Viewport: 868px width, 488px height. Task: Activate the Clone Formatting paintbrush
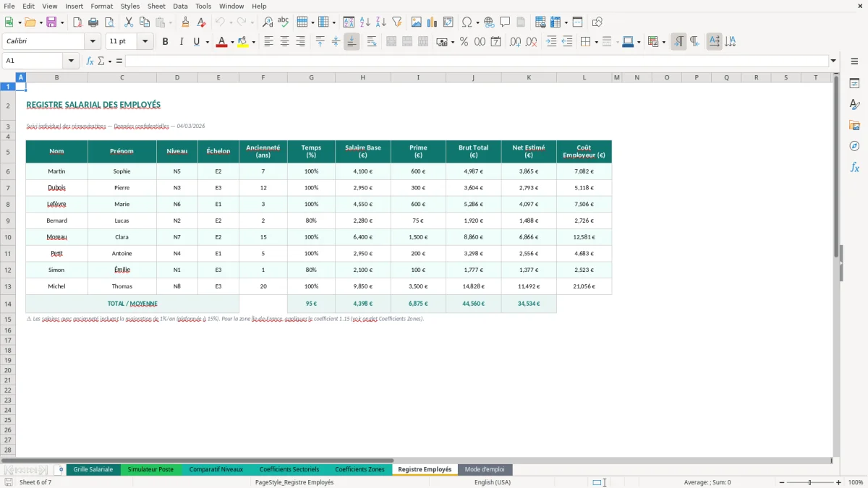pos(185,22)
